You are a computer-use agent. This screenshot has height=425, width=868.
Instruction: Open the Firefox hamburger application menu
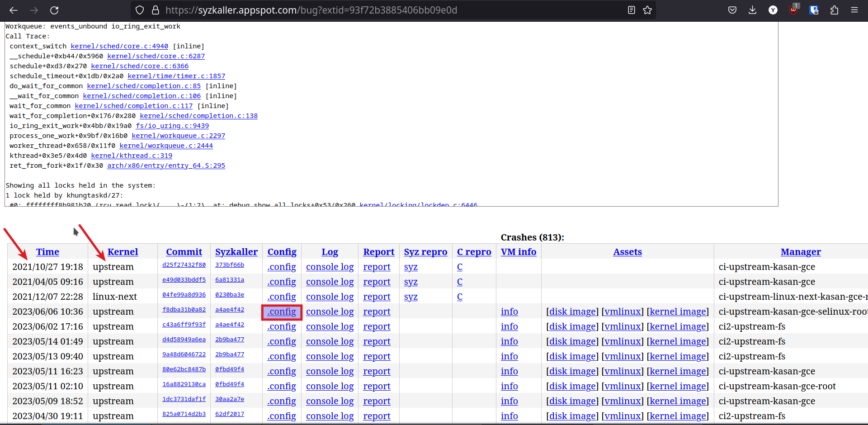(854, 10)
